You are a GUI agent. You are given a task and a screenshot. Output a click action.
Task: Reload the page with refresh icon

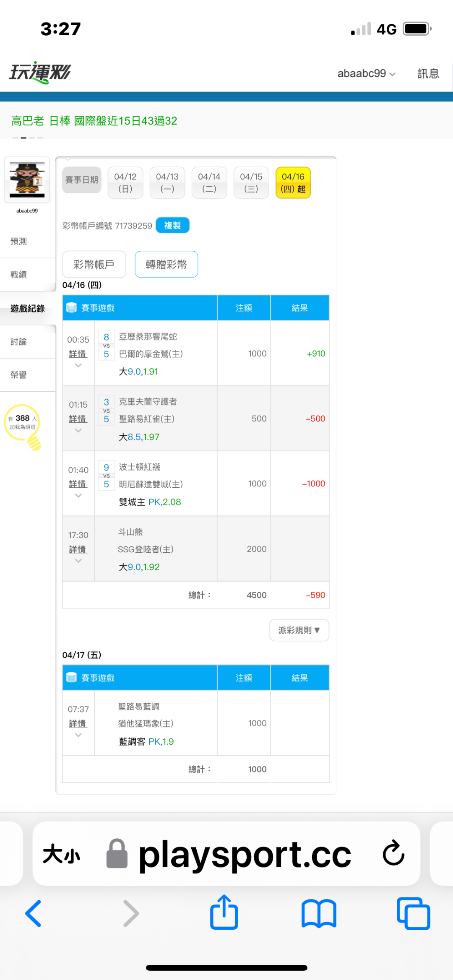(x=393, y=853)
